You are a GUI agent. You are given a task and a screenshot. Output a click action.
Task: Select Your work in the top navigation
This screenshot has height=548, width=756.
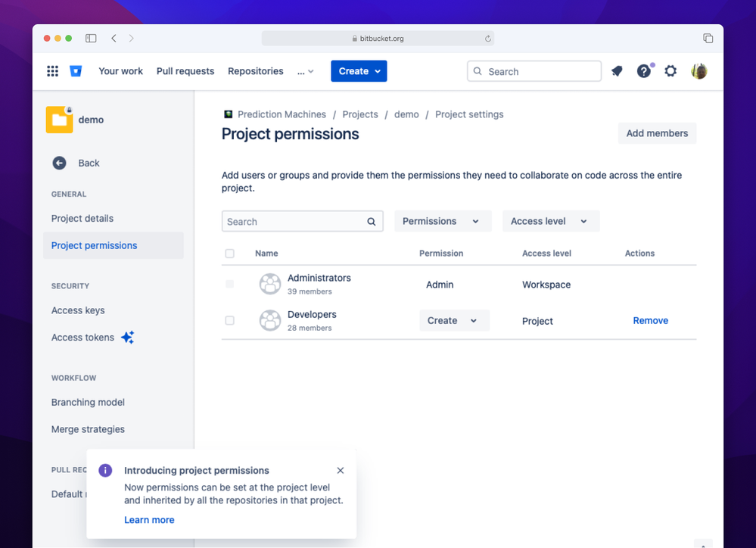coord(120,70)
